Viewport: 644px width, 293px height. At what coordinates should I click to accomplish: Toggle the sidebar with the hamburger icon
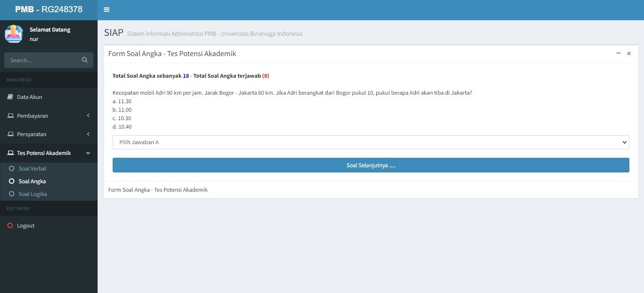pyautogui.click(x=107, y=9)
